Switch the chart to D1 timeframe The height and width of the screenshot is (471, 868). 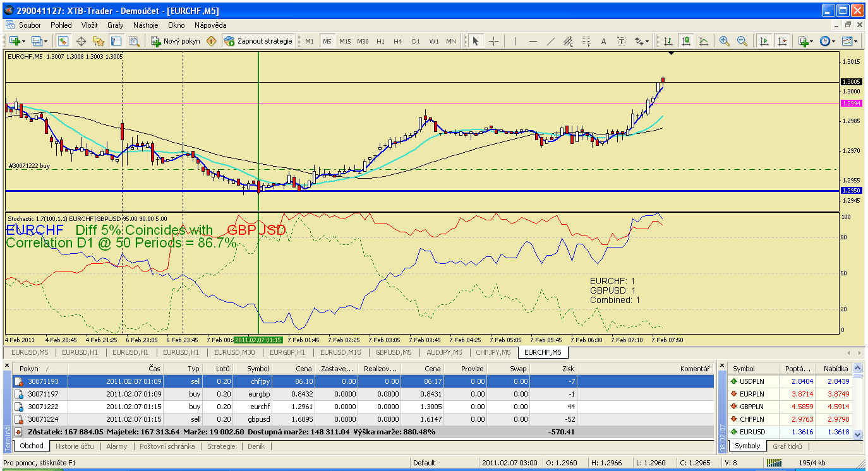click(416, 41)
